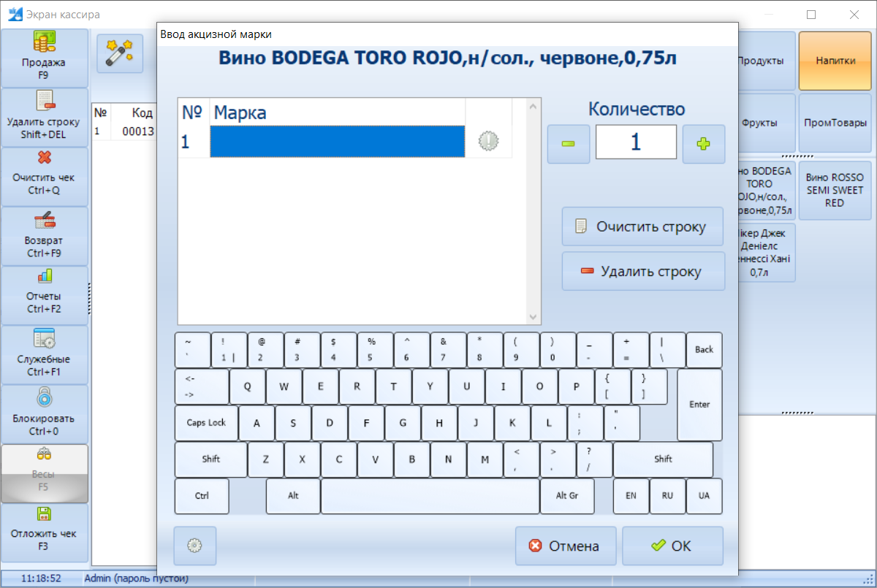
Task: Open Отчеты Ctrl+F2 reports
Action: click(45, 294)
